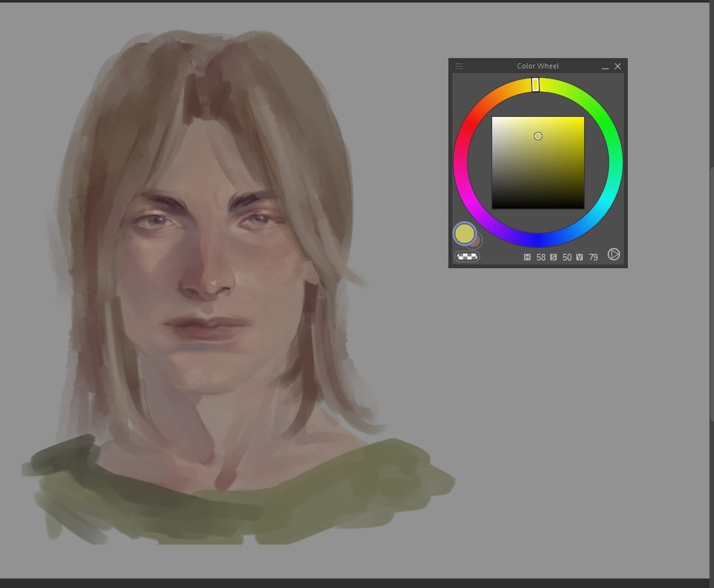Edit the saturation value 50
This screenshot has height=588, width=714.
coord(567,257)
